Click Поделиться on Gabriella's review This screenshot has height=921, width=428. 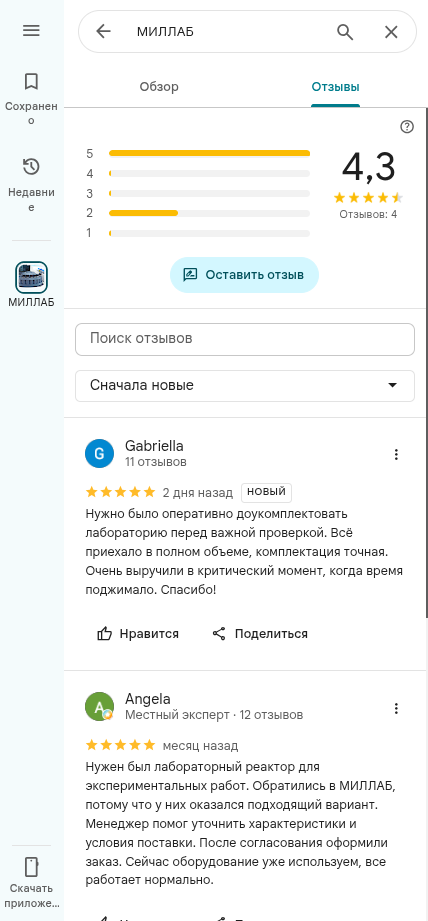click(260, 634)
